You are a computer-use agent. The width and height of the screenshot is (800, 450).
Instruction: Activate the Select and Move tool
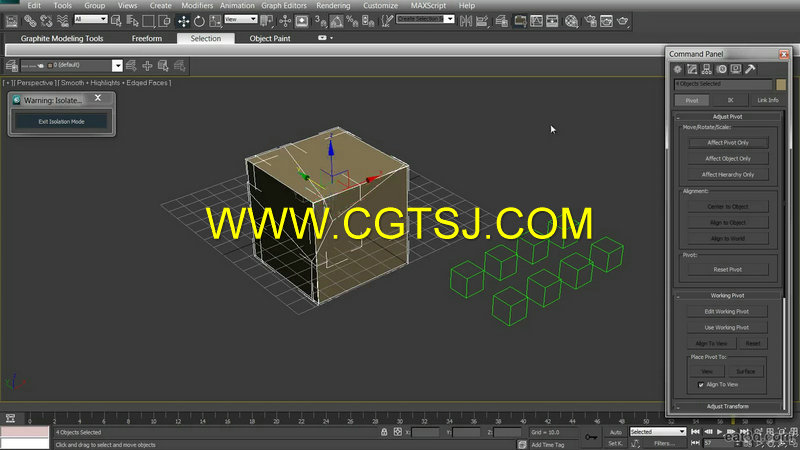click(183, 21)
